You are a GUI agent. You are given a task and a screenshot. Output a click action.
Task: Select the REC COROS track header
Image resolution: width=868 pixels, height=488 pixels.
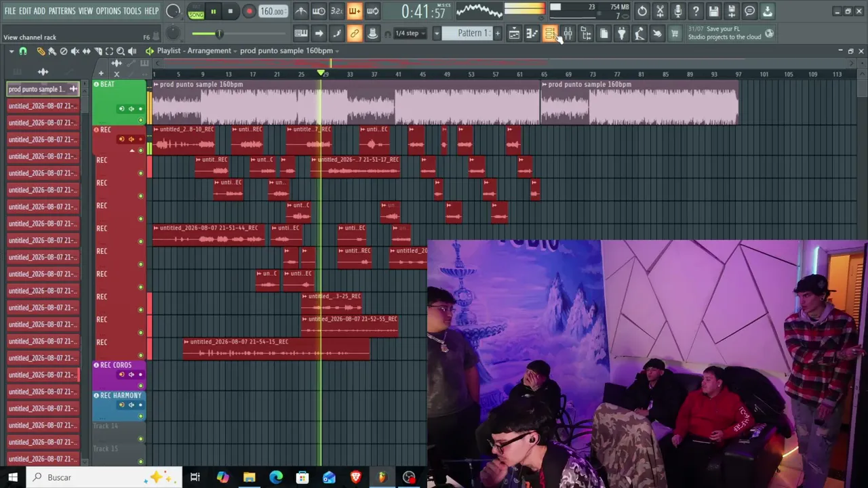click(119, 376)
